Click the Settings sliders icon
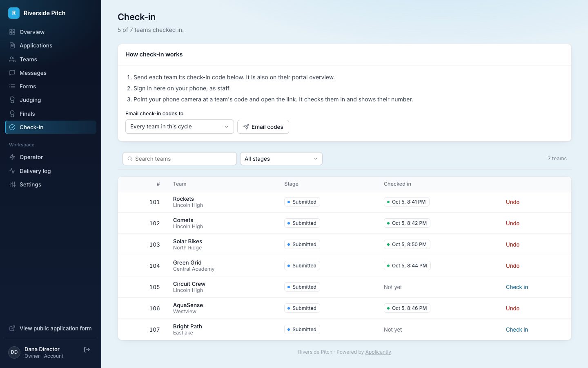The image size is (588, 368). coord(12,184)
